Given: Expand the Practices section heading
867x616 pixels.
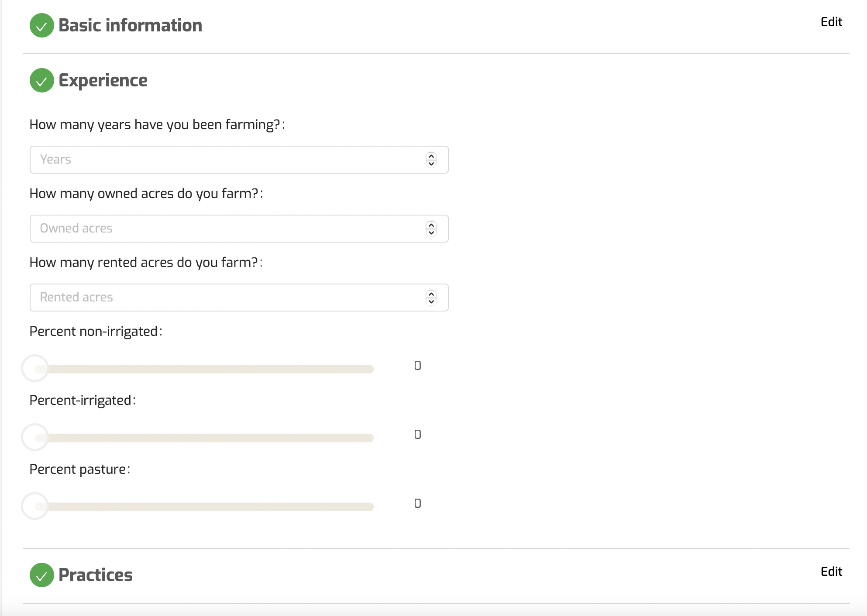Looking at the screenshot, I should [x=96, y=575].
